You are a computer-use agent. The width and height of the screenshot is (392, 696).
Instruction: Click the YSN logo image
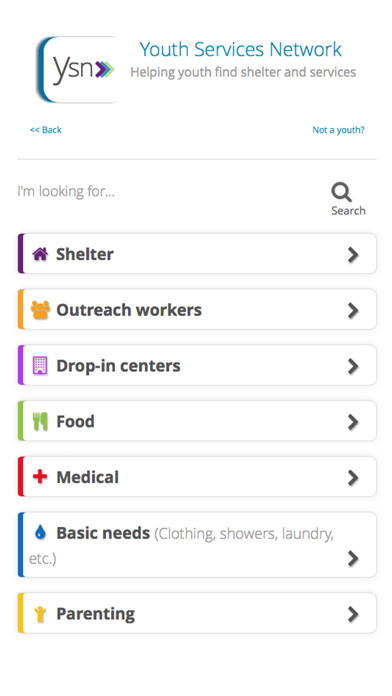click(x=79, y=69)
